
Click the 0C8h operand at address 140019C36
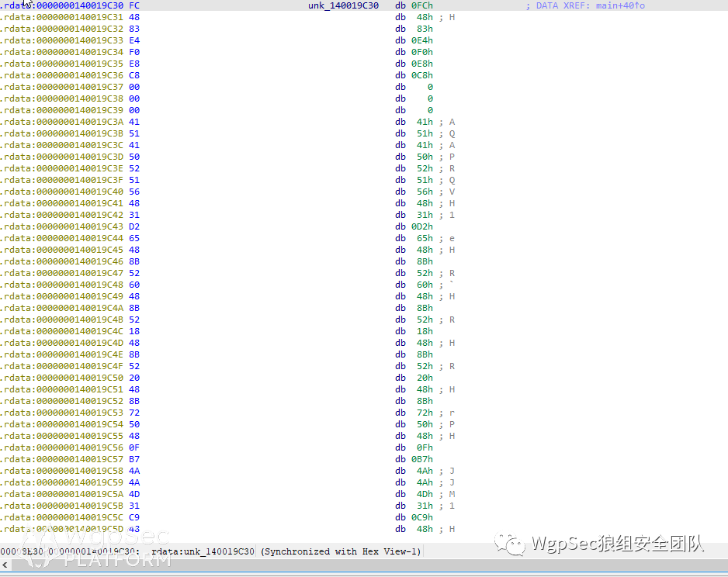[422, 75]
